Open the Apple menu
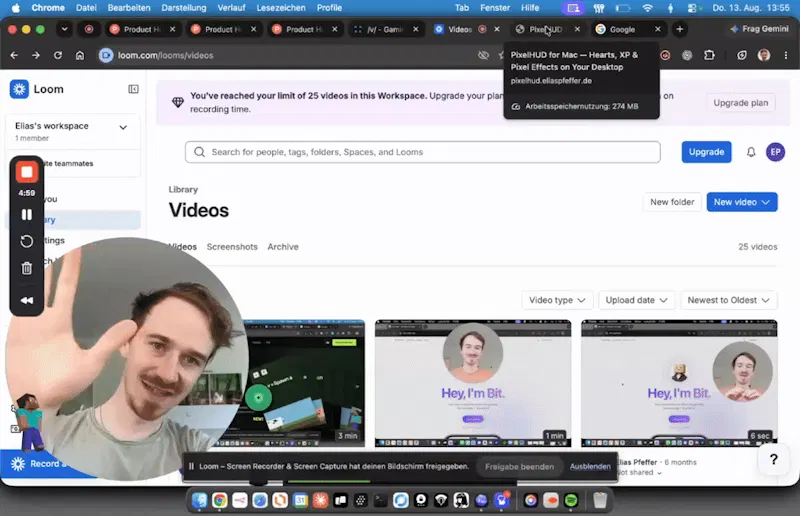 tap(15, 8)
